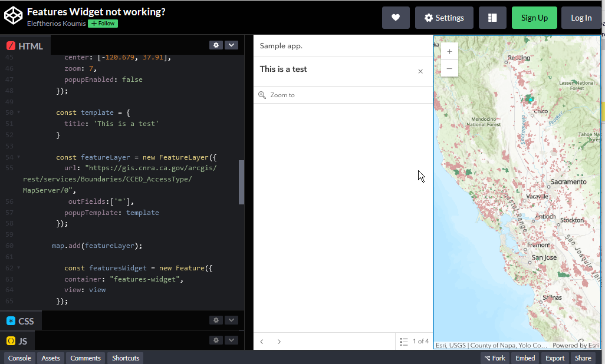Open the change view layout icon
The image size is (605, 364).
click(x=492, y=17)
